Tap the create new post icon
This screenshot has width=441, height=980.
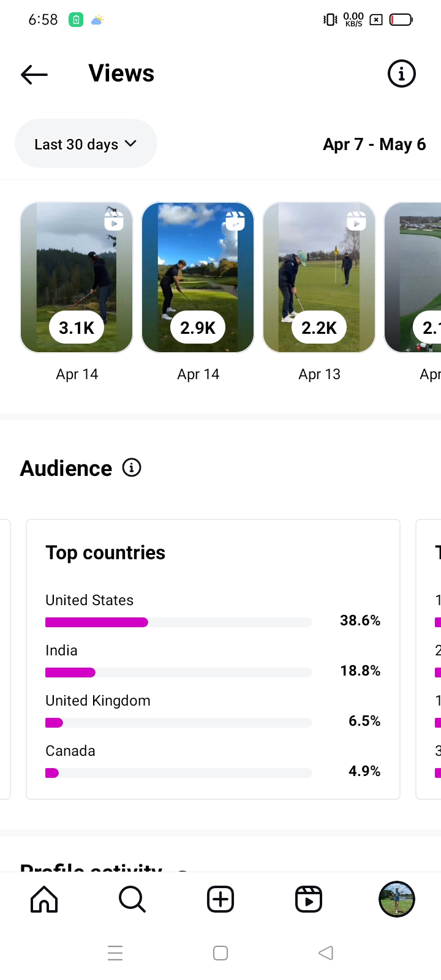click(x=221, y=899)
